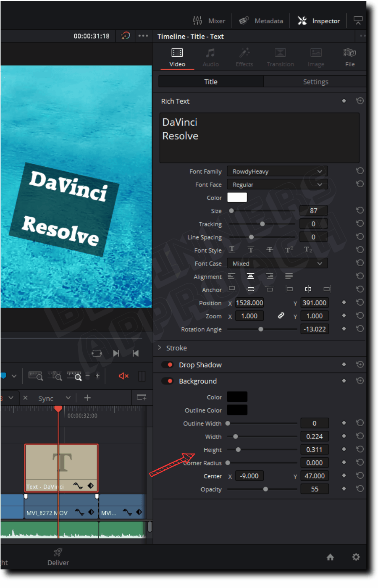Disable the Drop Shadow toggle
The width and height of the screenshot is (378, 588).
168,365
